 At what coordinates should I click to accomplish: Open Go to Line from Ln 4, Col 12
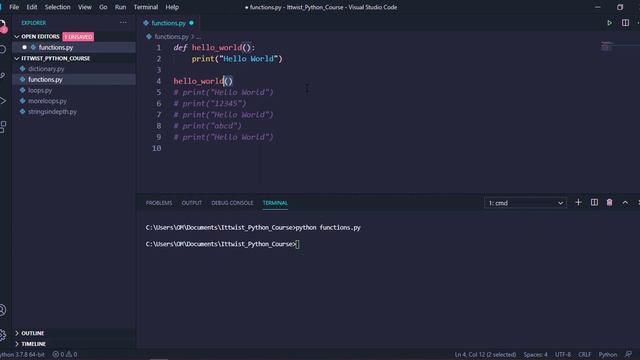tap(485, 354)
